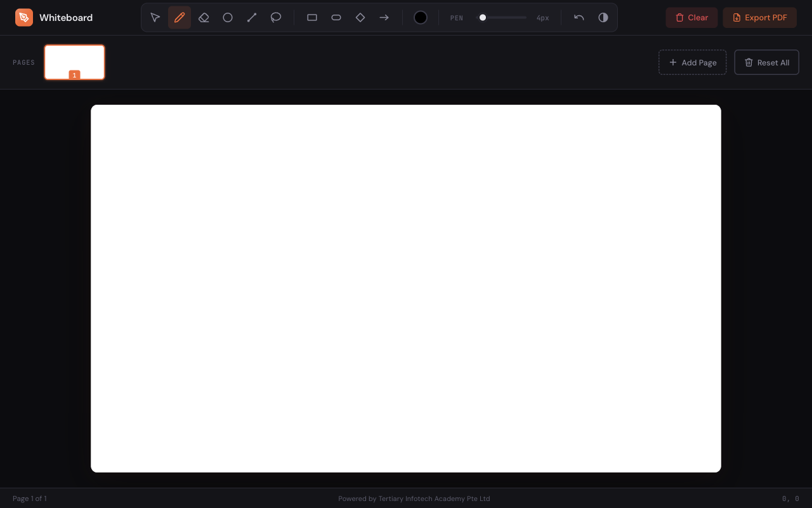Click the Whiteboard app title
This screenshot has height=508, width=812.
pos(66,18)
